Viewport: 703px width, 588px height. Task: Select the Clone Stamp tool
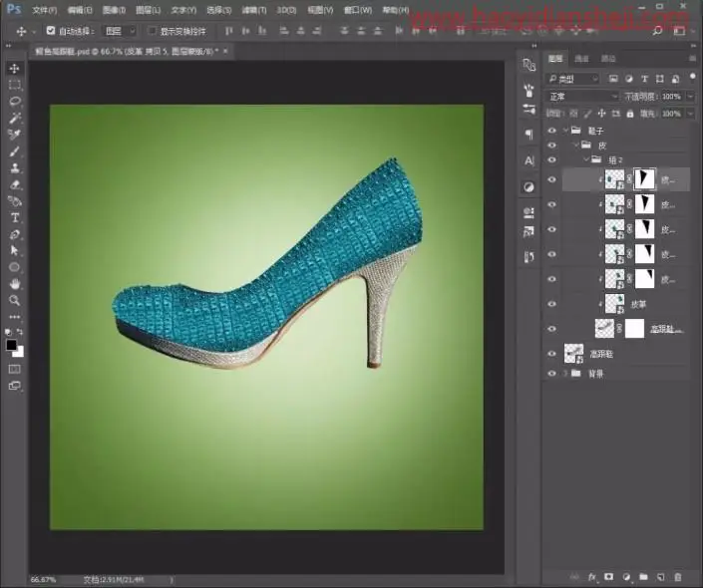click(x=14, y=168)
